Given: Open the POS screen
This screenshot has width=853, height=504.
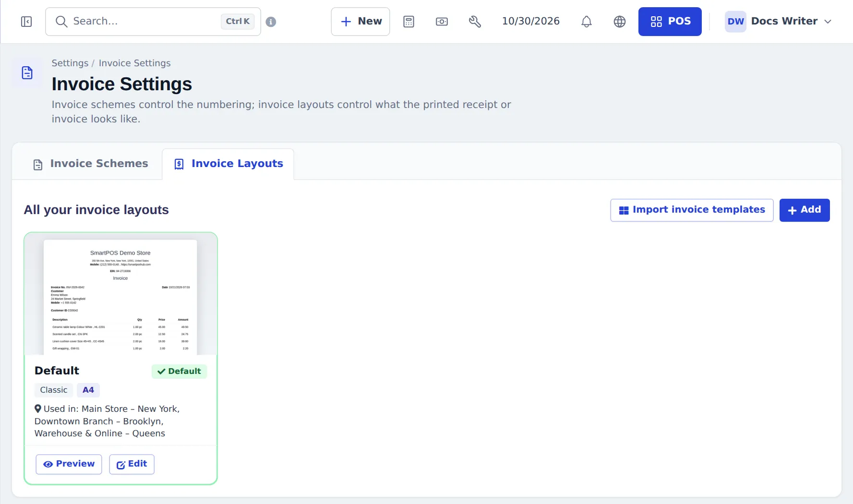Looking at the screenshot, I should [x=670, y=22].
